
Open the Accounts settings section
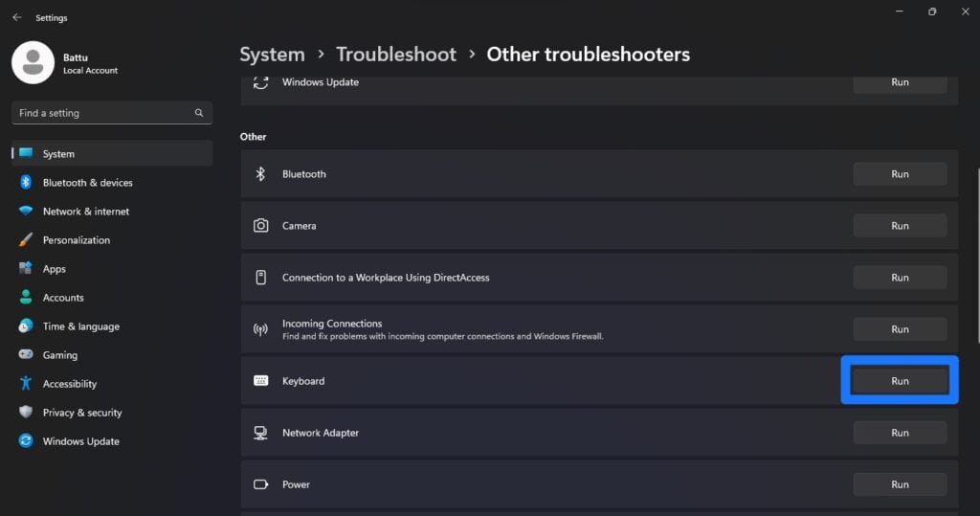pyautogui.click(x=63, y=298)
